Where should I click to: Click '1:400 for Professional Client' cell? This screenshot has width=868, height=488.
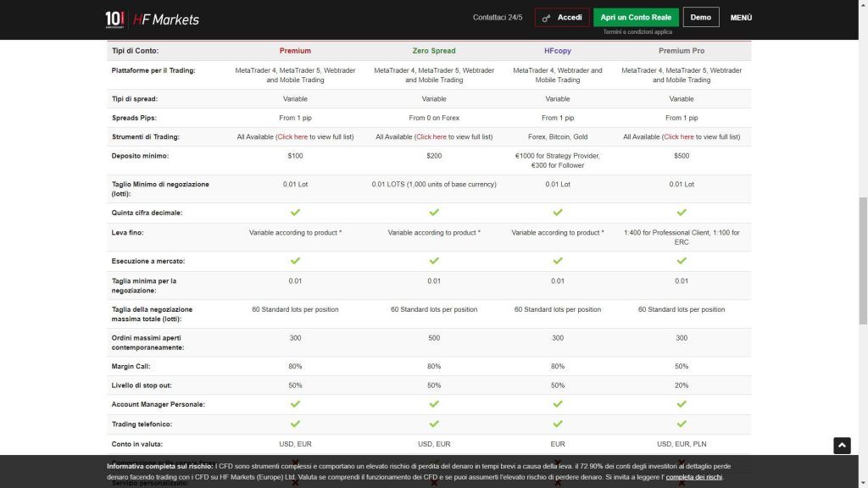click(x=682, y=237)
